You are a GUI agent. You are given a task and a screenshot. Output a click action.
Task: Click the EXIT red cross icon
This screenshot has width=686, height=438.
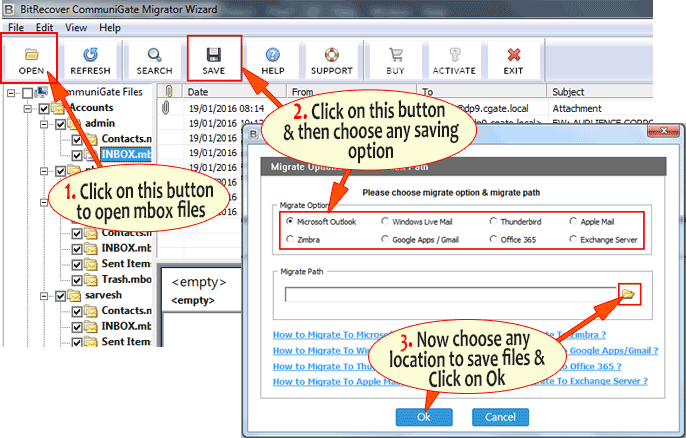[514, 55]
